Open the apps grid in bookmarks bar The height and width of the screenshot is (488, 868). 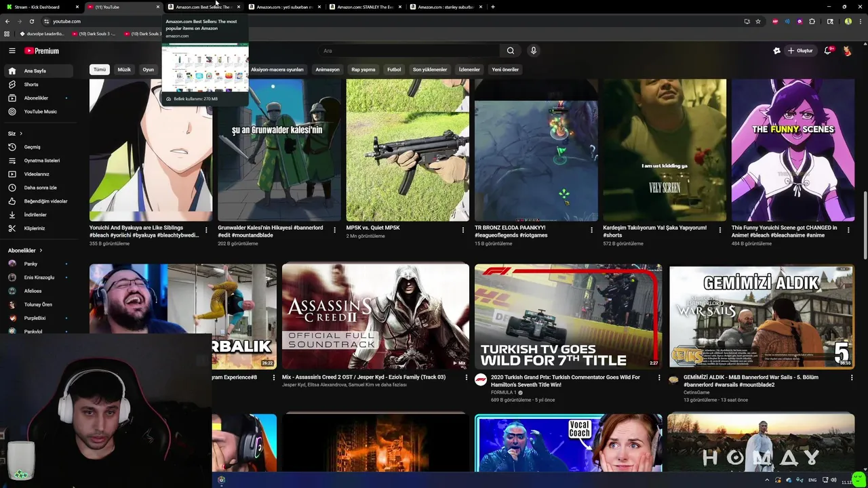coord(7,33)
